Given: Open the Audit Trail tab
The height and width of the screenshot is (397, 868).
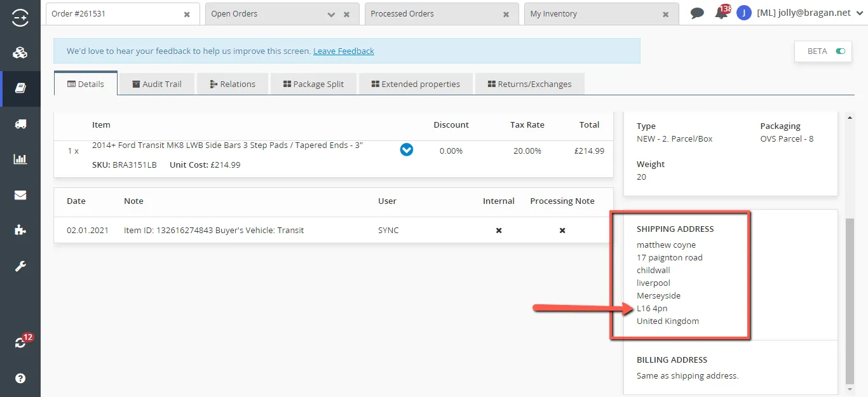Looking at the screenshot, I should (157, 84).
